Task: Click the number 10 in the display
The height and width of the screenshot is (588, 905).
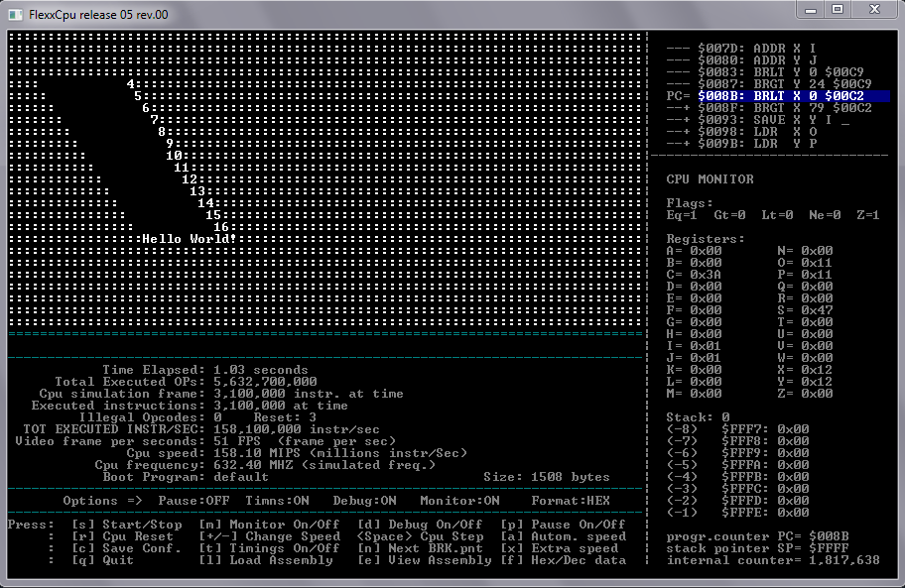Action: coord(174,156)
